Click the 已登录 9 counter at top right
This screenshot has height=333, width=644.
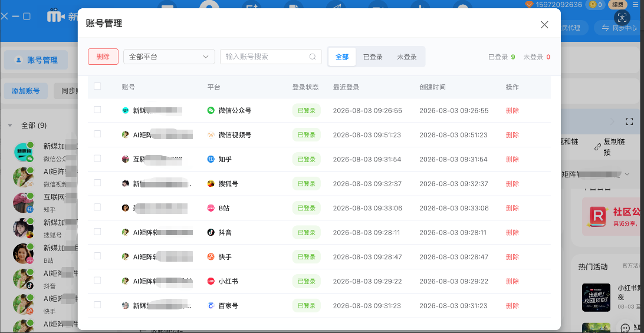[x=501, y=57]
